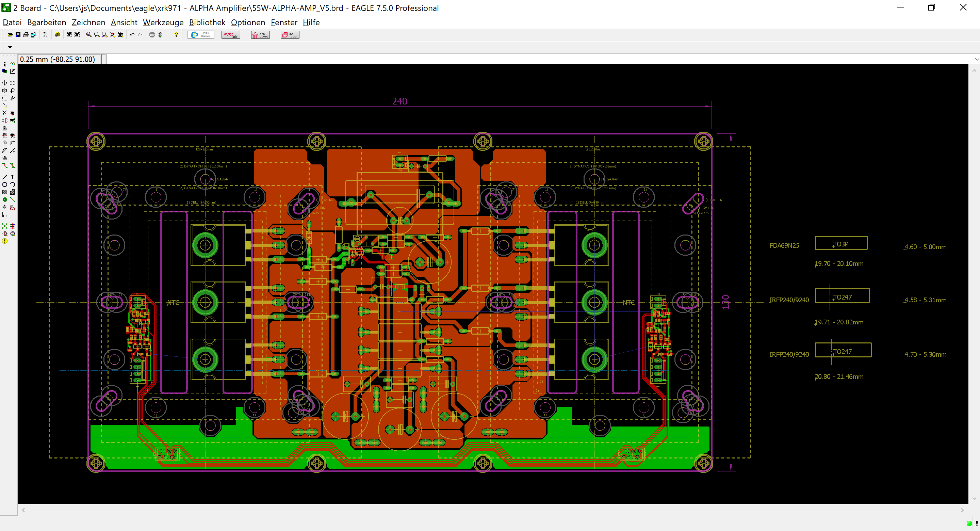Expand the command line history dropdown
980x531 pixels.
point(976,59)
